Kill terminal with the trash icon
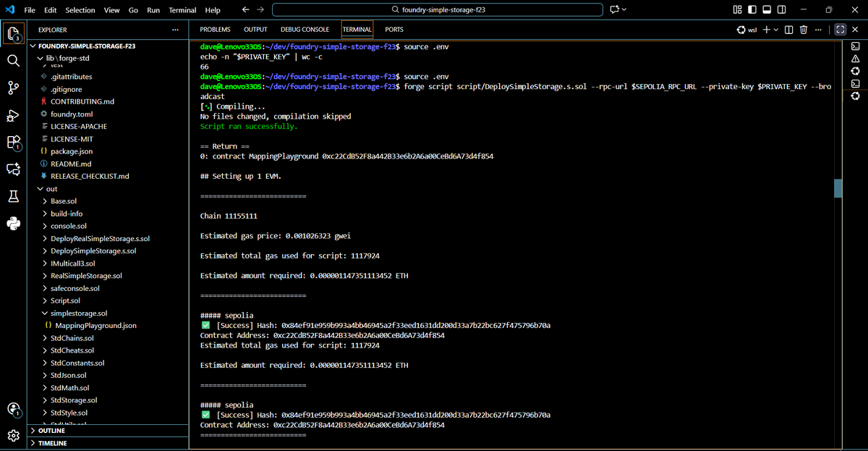The image size is (868, 451). 803,30
